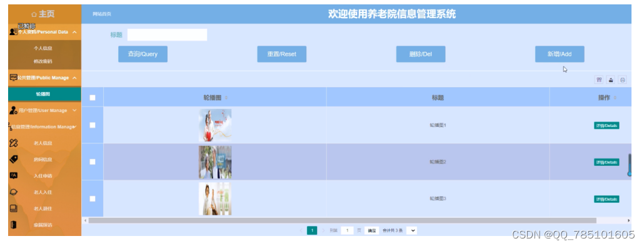This screenshot has height=246, width=644.
Task: Click the 重置/Reset button
Action: [282, 54]
